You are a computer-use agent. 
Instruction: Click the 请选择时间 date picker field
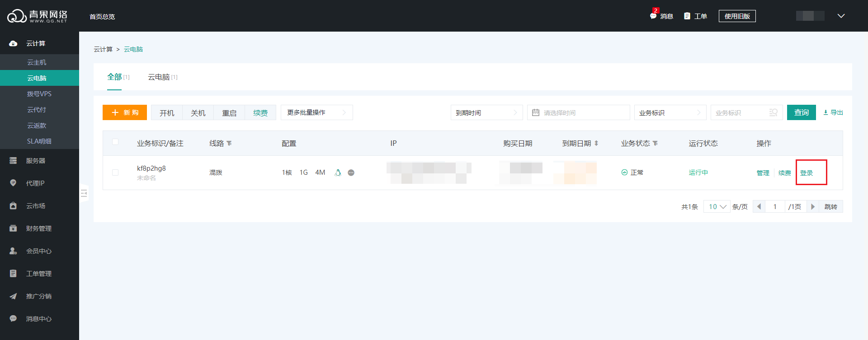(578, 112)
